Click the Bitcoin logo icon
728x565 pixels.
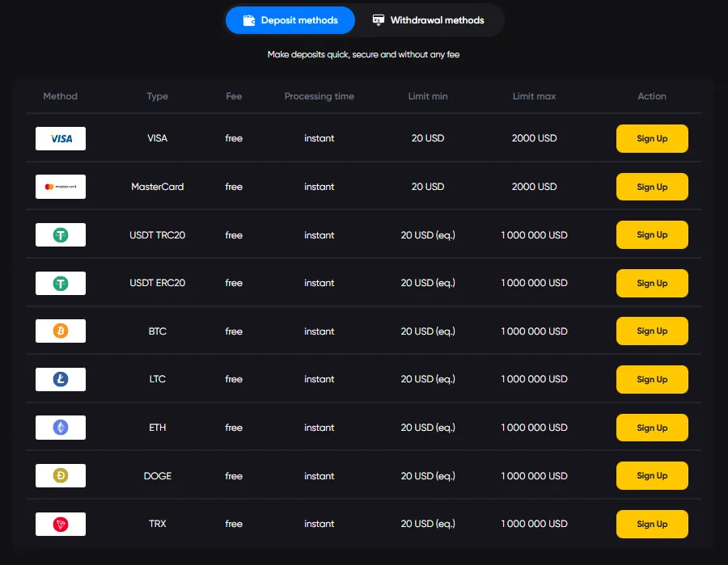click(60, 331)
